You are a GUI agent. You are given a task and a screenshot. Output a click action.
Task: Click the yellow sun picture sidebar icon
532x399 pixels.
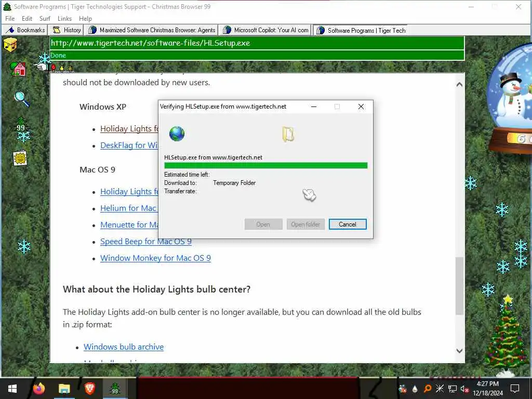[20, 158]
